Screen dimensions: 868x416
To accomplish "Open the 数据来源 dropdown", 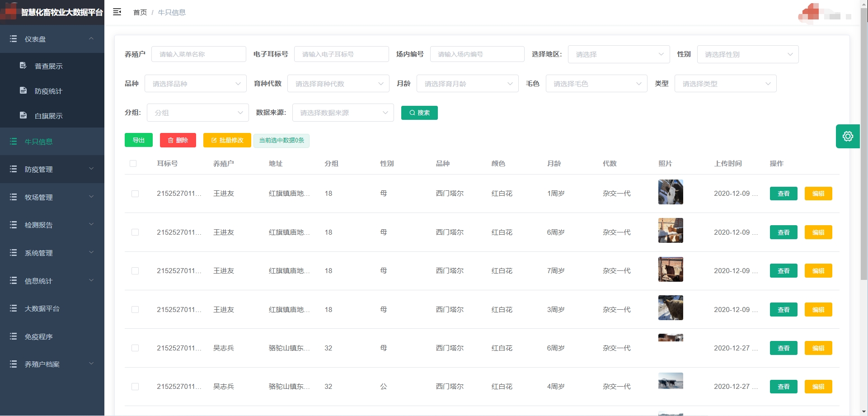I will [343, 113].
